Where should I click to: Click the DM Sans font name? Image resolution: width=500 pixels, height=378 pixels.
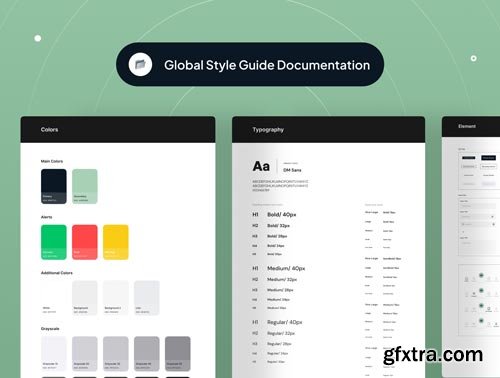tap(292, 170)
